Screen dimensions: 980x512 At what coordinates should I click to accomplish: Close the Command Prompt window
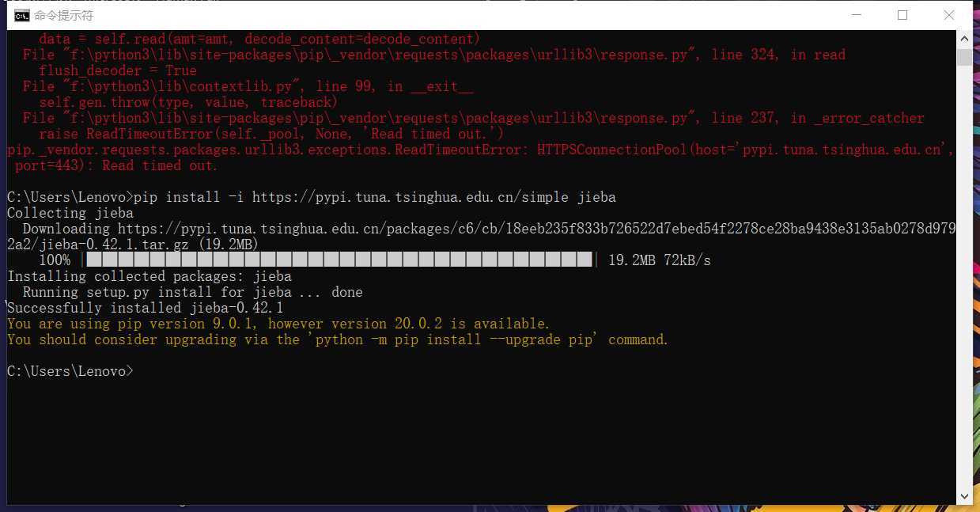tap(950, 15)
